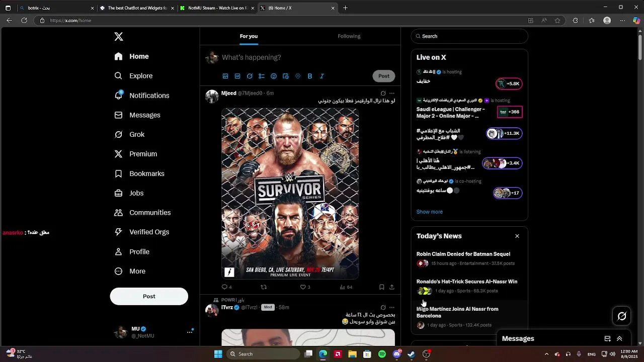Screen dimensions: 644x362
Task: Open Bookmarks from the sidebar
Action: point(139,173)
